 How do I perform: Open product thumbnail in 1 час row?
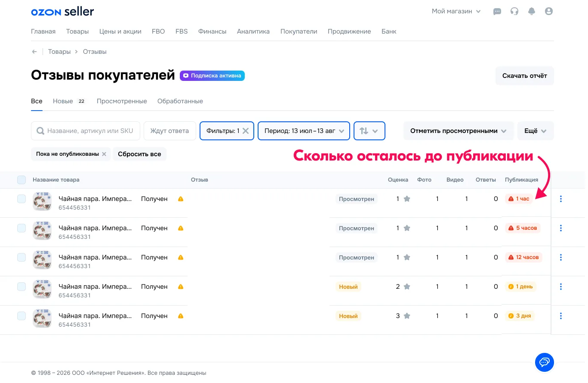(x=42, y=201)
